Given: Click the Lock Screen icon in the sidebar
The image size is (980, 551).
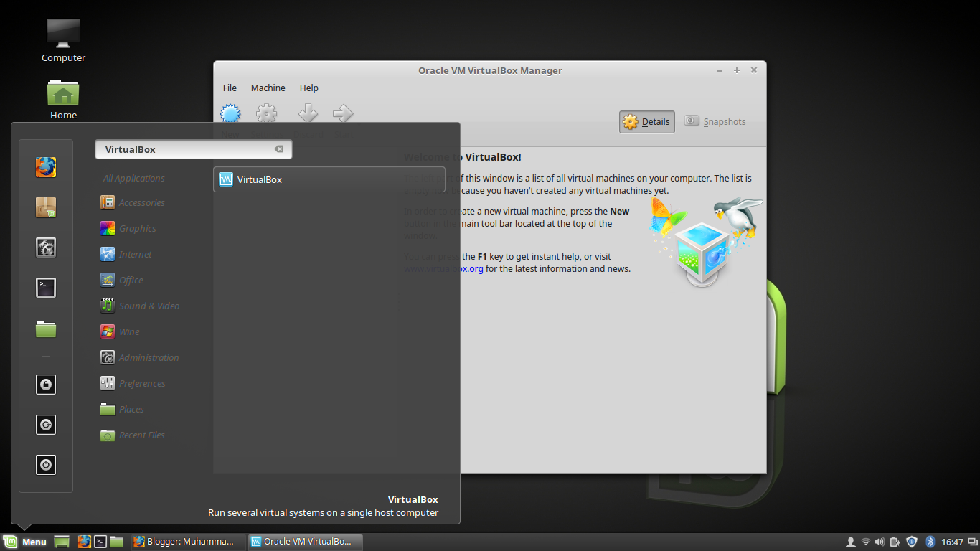Looking at the screenshot, I should (46, 385).
